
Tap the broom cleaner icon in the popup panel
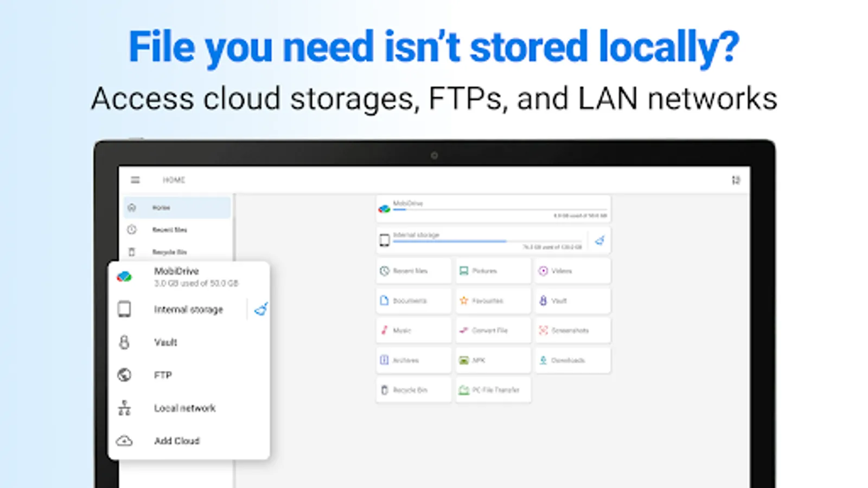pos(261,309)
